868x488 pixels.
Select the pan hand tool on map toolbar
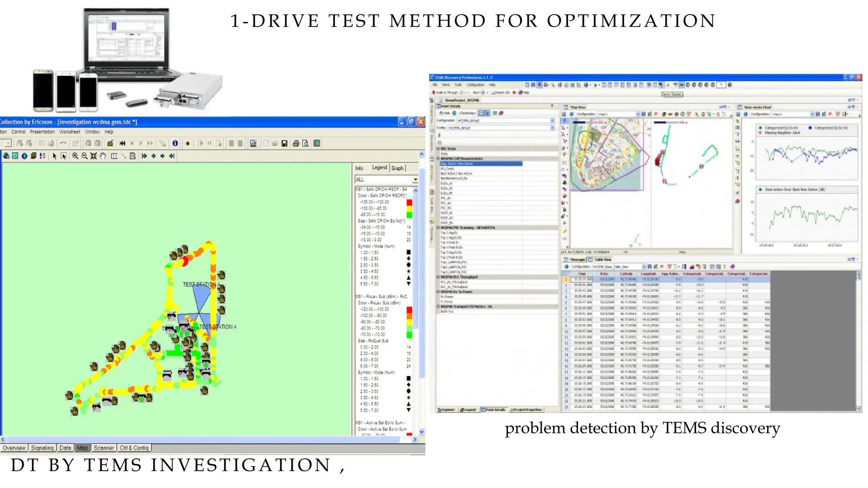(x=103, y=156)
